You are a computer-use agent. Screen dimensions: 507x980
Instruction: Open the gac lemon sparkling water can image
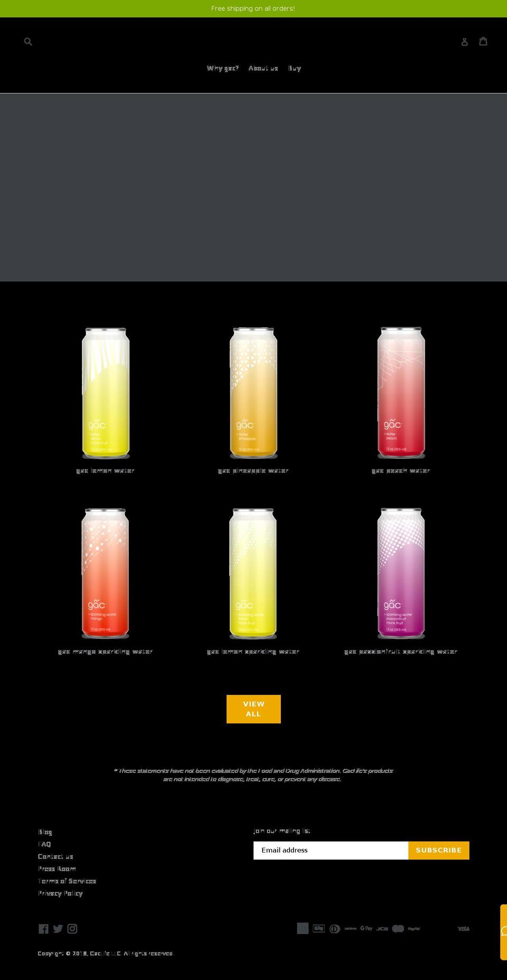click(x=253, y=574)
